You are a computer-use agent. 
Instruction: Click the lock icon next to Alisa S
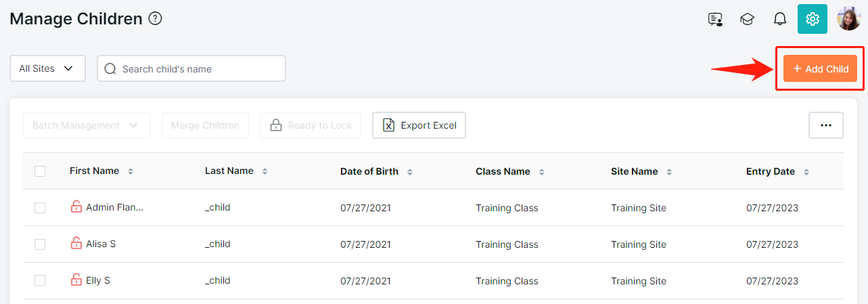click(x=76, y=244)
